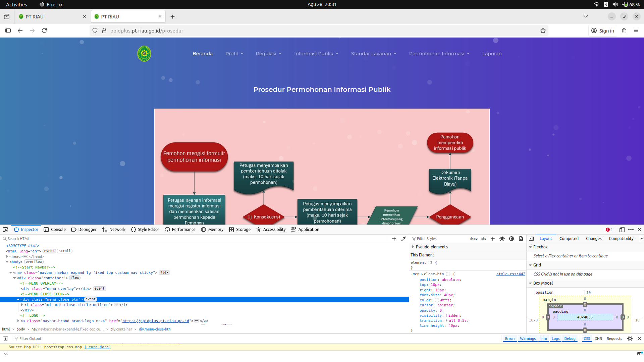644x362 pixels.
Task: Open responsive design mode icon
Action: (622, 230)
